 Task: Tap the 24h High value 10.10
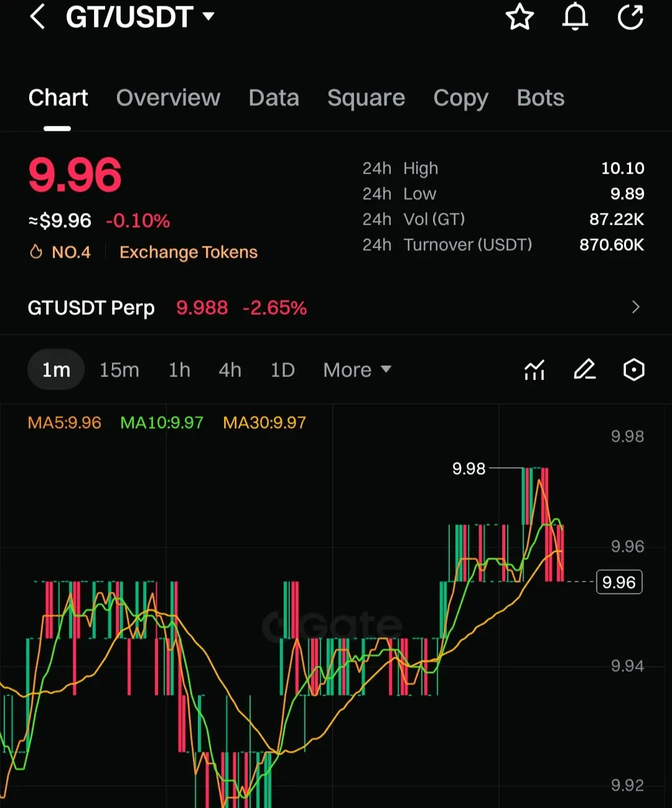[622, 168]
